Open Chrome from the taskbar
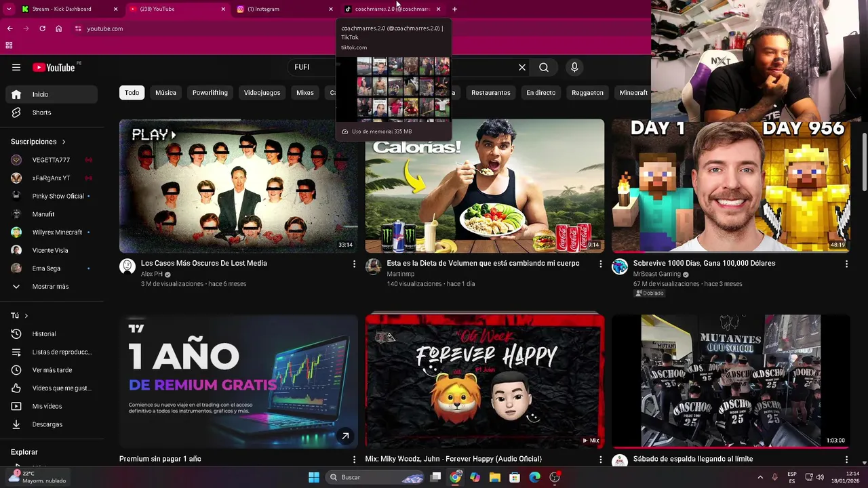This screenshot has width=868, height=488. 456,477
